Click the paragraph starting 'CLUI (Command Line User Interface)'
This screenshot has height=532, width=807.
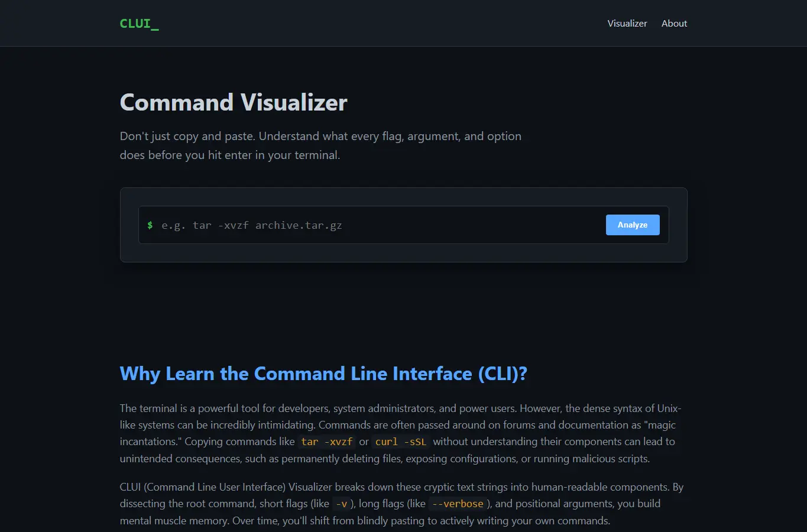(402, 504)
